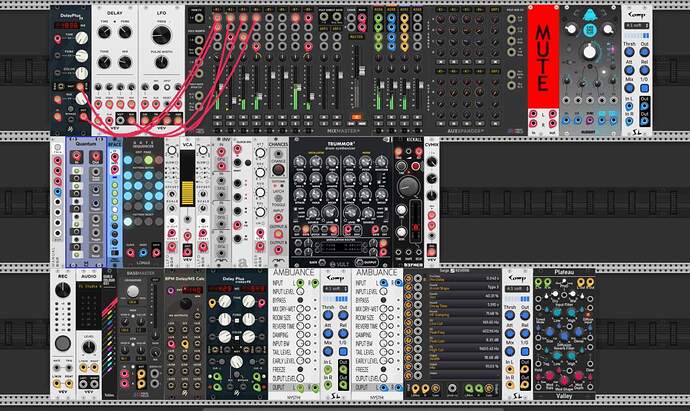Toggle BYPASS on the blue Ambuance module
The height and width of the screenshot is (411, 690).
click(383, 300)
